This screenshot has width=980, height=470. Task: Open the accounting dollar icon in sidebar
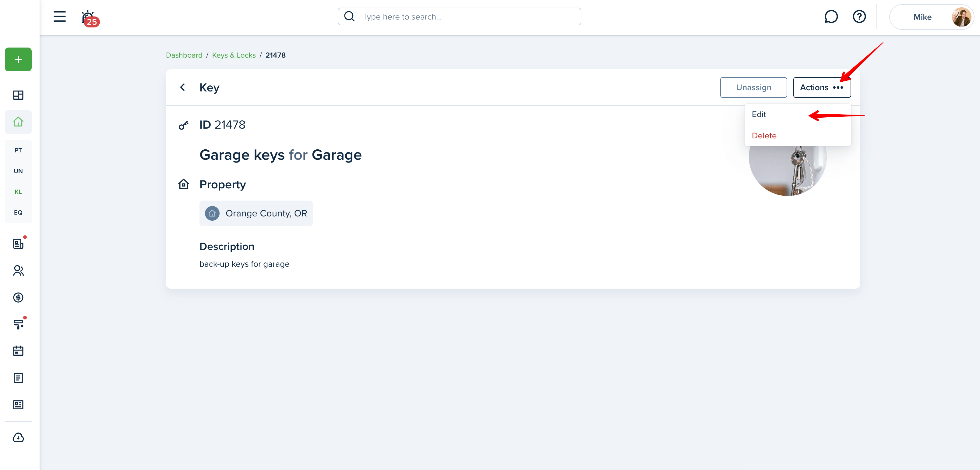point(18,297)
